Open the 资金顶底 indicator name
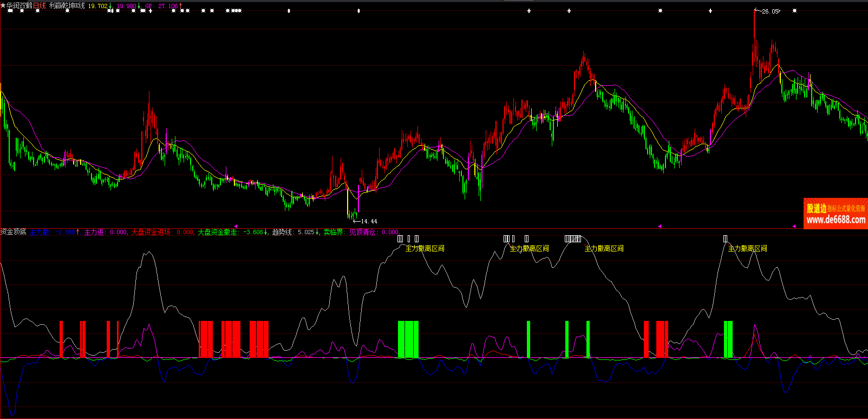 click(x=14, y=232)
